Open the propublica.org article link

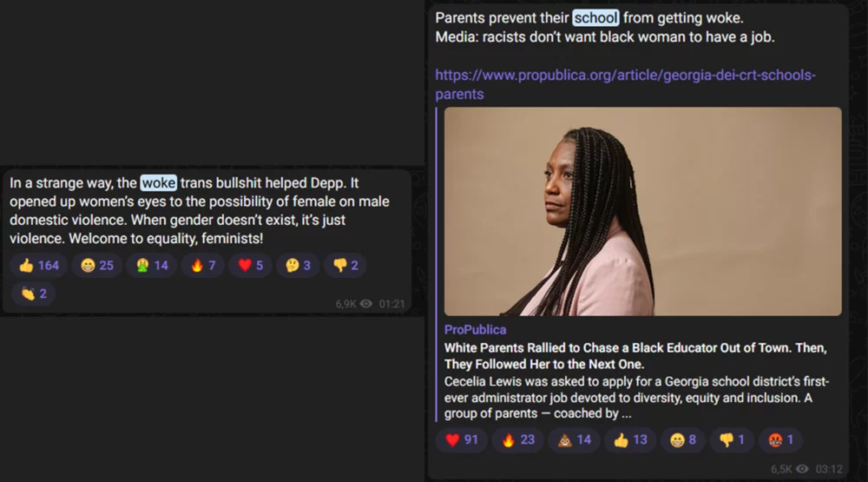(625, 84)
